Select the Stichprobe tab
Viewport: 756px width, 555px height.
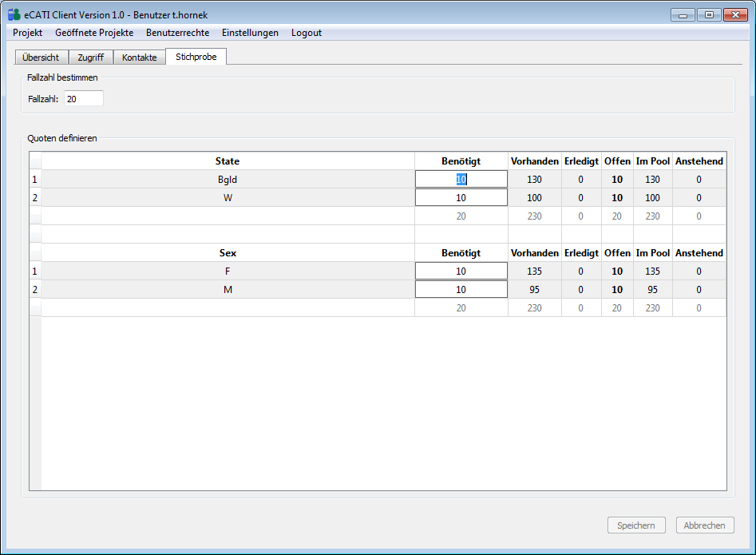click(x=196, y=57)
